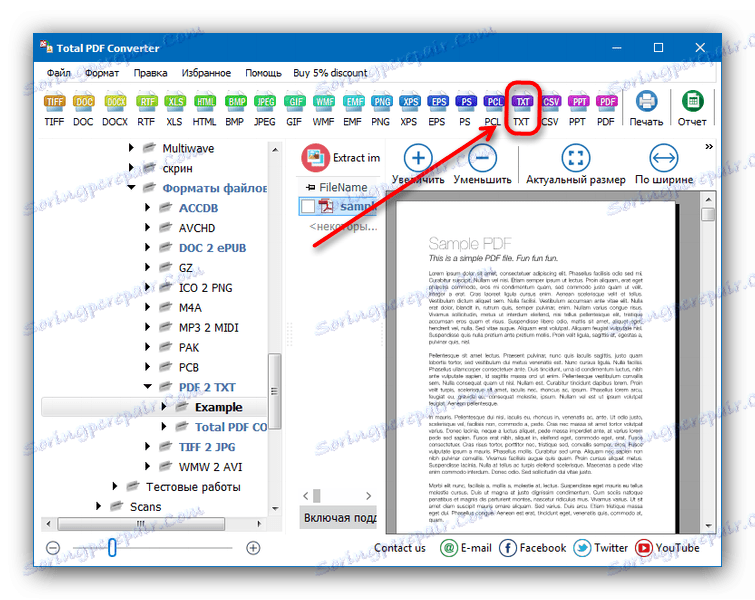Expand the ACCDB folder
The height and width of the screenshot is (600, 755).
pos(148,208)
